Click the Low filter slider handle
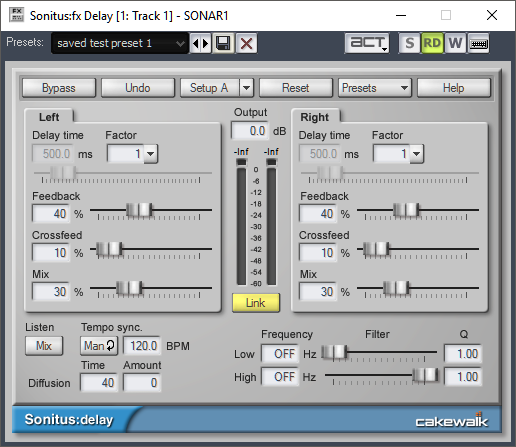516x447 pixels. tap(334, 352)
